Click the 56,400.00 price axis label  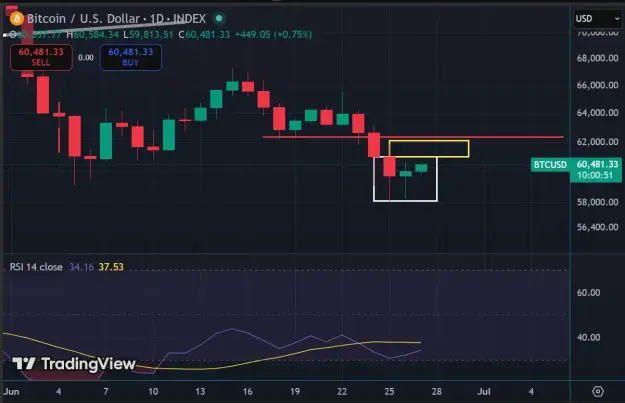coord(597,227)
